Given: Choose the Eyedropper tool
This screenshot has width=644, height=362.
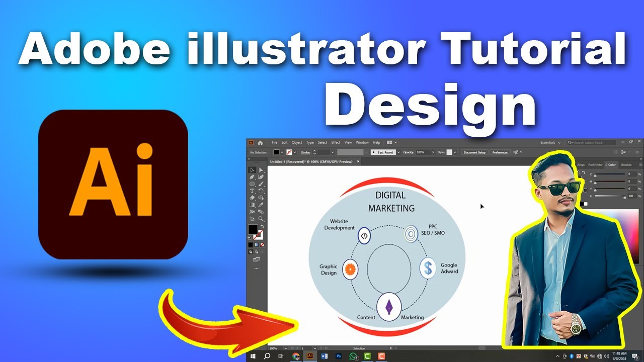Looking at the screenshot, I should tap(261, 205).
